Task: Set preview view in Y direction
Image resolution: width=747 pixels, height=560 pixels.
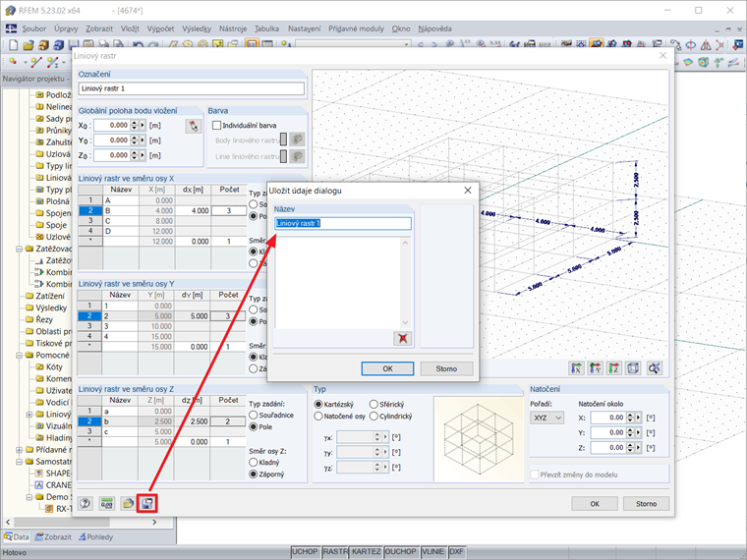Action: tap(596, 367)
